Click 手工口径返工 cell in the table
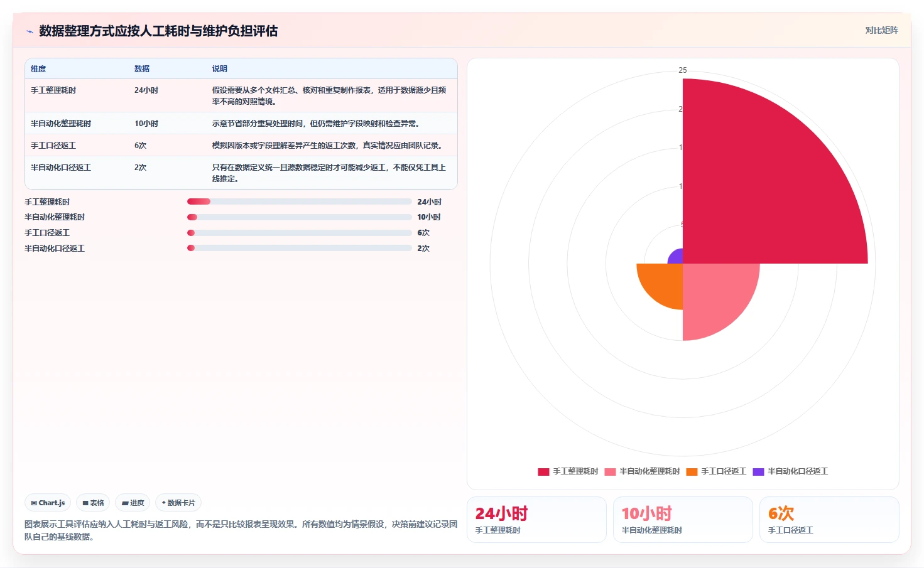924x568 pixels. [53, 146]
